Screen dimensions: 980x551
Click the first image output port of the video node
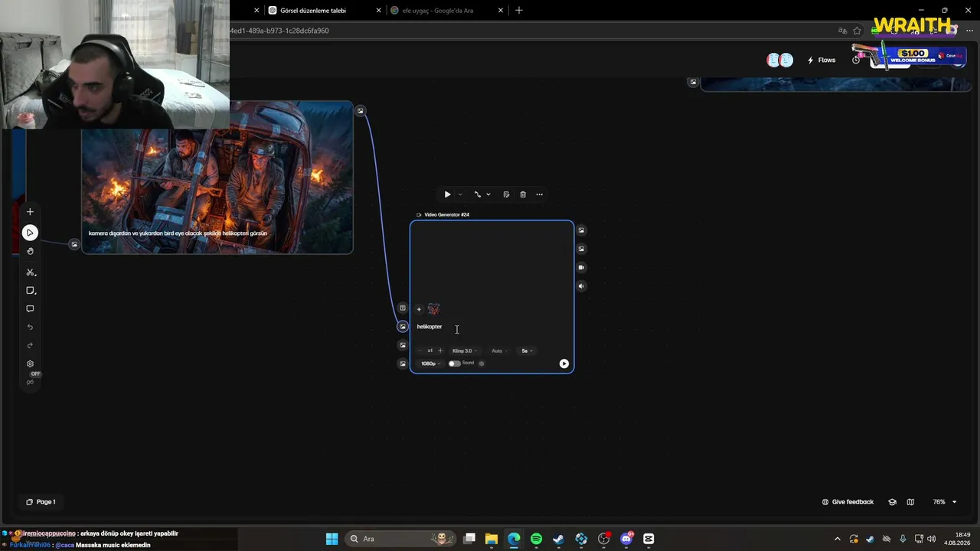point(581,230)
